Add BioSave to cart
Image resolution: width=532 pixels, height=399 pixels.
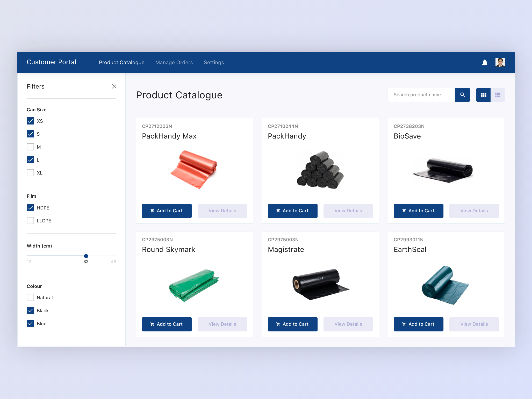pos(419,211)
